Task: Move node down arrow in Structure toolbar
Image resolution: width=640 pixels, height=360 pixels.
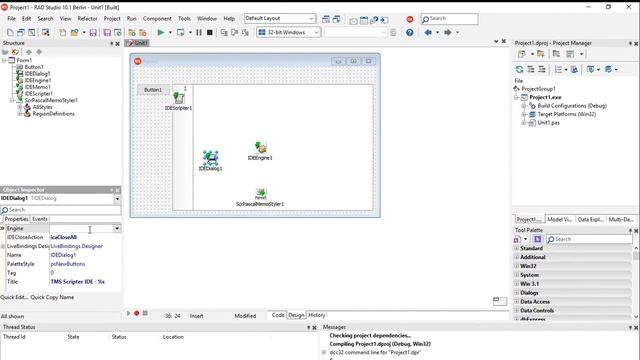Action: click(x=39, y=52)
